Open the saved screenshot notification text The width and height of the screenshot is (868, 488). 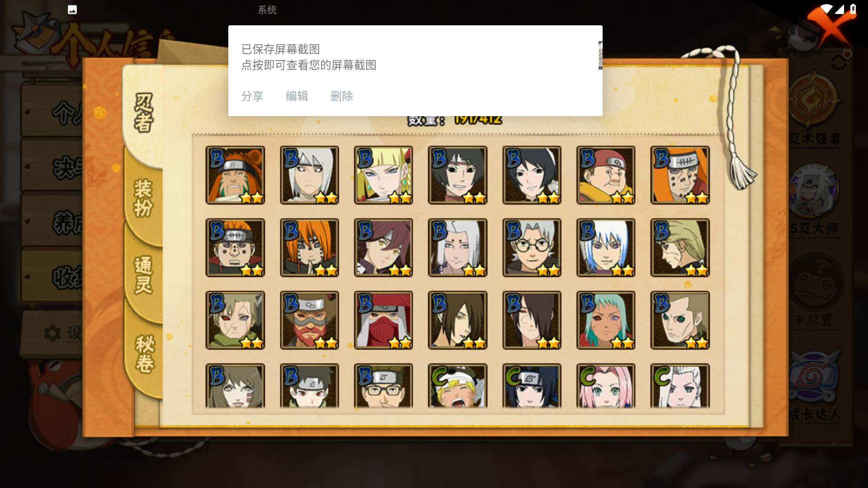pos(309,57)
